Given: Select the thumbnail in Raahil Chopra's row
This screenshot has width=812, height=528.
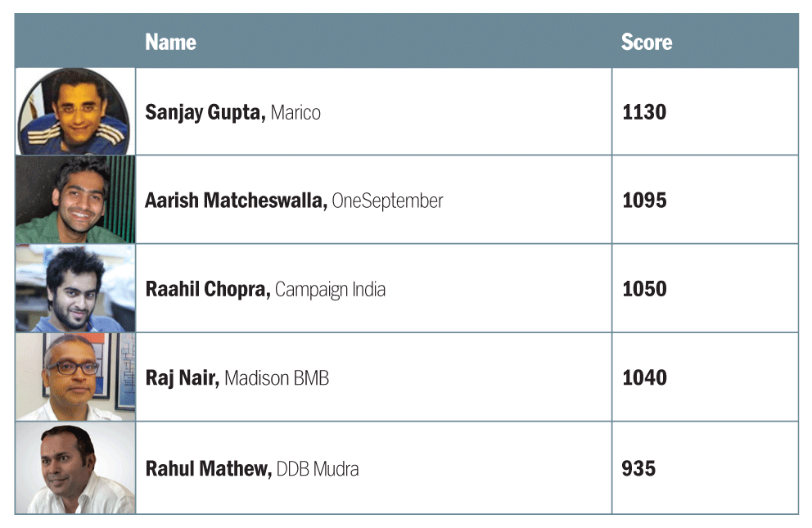Looking at the screenshot, I should (74, 288).
